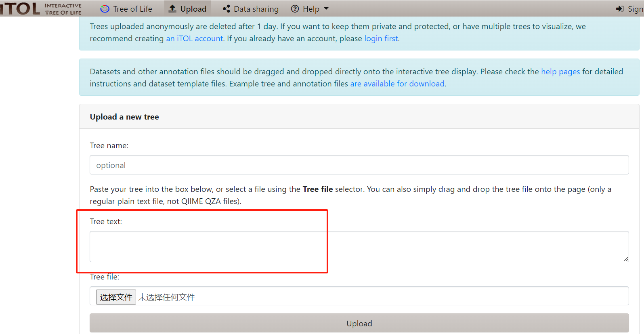This screenshot has width=644, height=334.
Task: Focus the Tree name optional field
Action: [x=359, y=165]
